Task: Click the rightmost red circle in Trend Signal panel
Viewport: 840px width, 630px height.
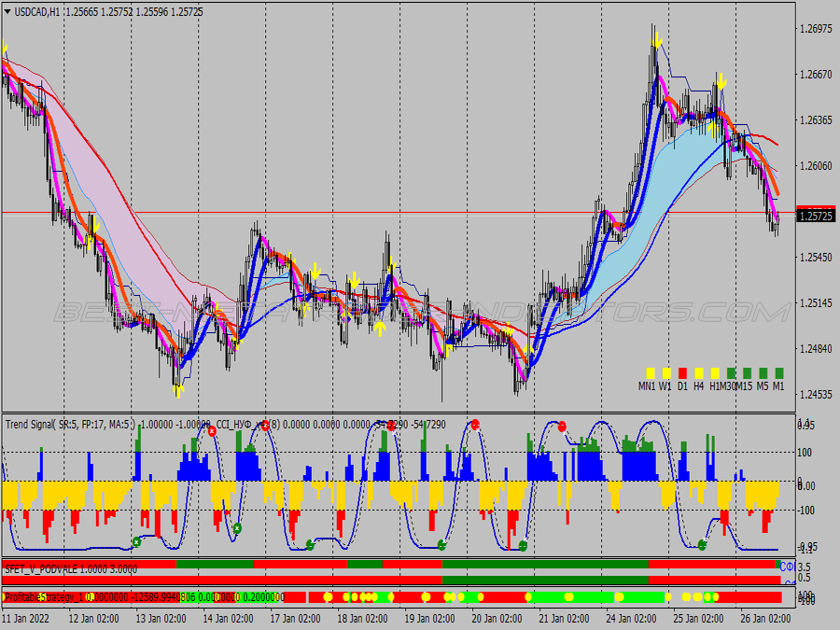Action: point(562,427)
